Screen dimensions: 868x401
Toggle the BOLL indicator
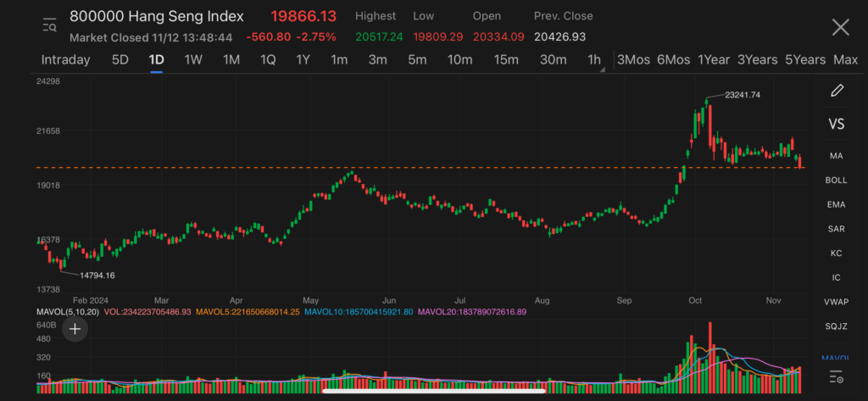click(836, 181)
